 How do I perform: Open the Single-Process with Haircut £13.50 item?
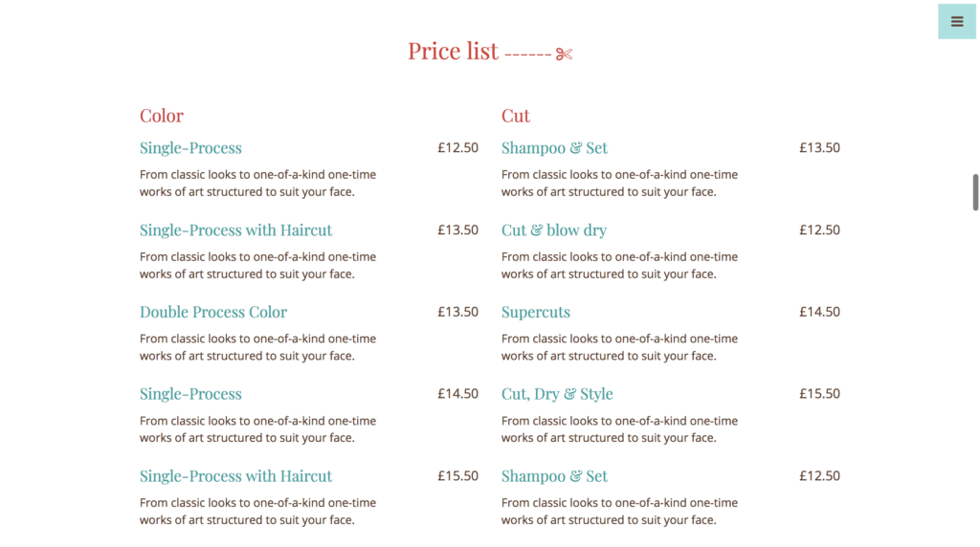[x=235, y=230]
